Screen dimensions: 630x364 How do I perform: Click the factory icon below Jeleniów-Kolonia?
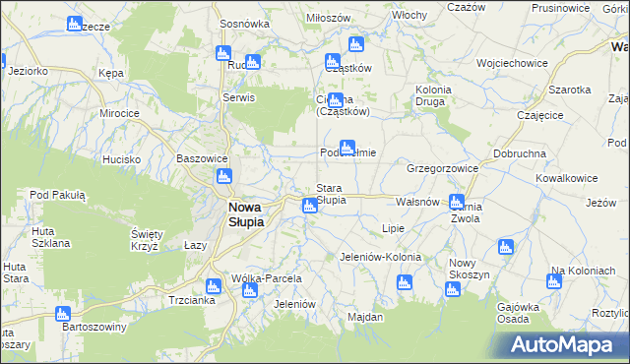(x=405, y=282)
